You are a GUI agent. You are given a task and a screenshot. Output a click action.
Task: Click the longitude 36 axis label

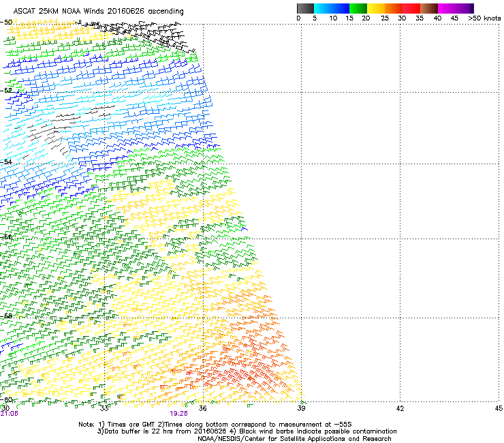[202, 408]
